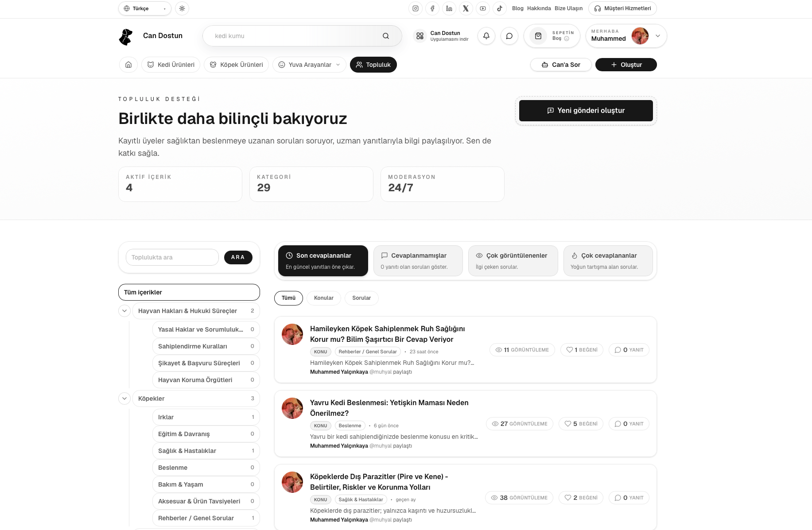
Task: Select Hayvan Hakları & Hukuki Süreçler category
Action: (x=196, y=311)
